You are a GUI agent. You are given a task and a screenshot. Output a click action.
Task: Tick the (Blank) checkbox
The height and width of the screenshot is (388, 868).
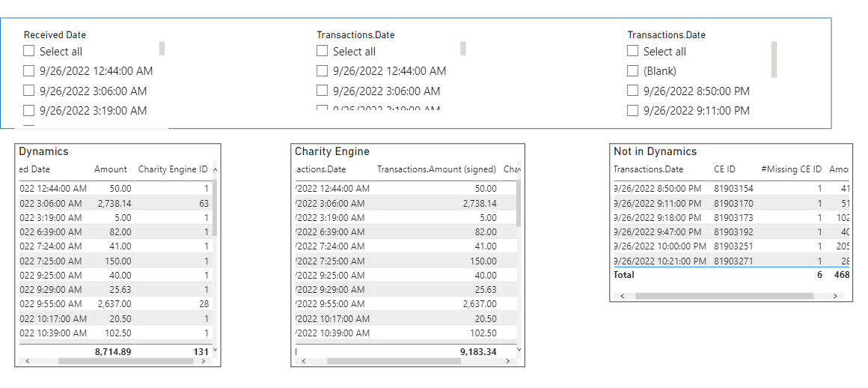[x=633, y=70]
